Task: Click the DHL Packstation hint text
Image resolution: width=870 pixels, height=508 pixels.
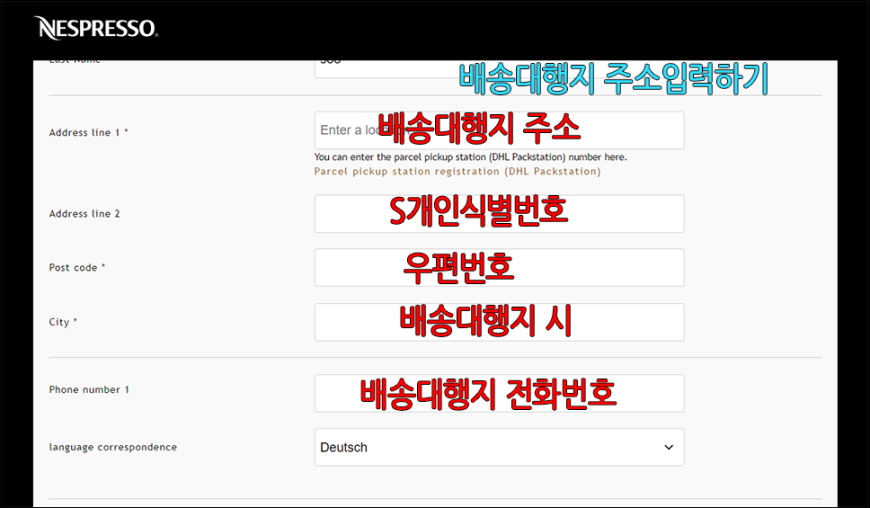Action: (471, 157)
